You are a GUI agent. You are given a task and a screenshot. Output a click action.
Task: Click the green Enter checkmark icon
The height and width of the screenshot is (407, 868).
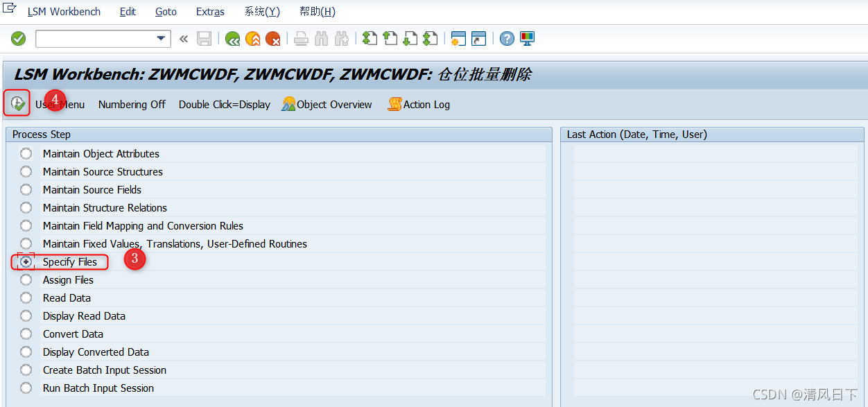tap(19, 39)
